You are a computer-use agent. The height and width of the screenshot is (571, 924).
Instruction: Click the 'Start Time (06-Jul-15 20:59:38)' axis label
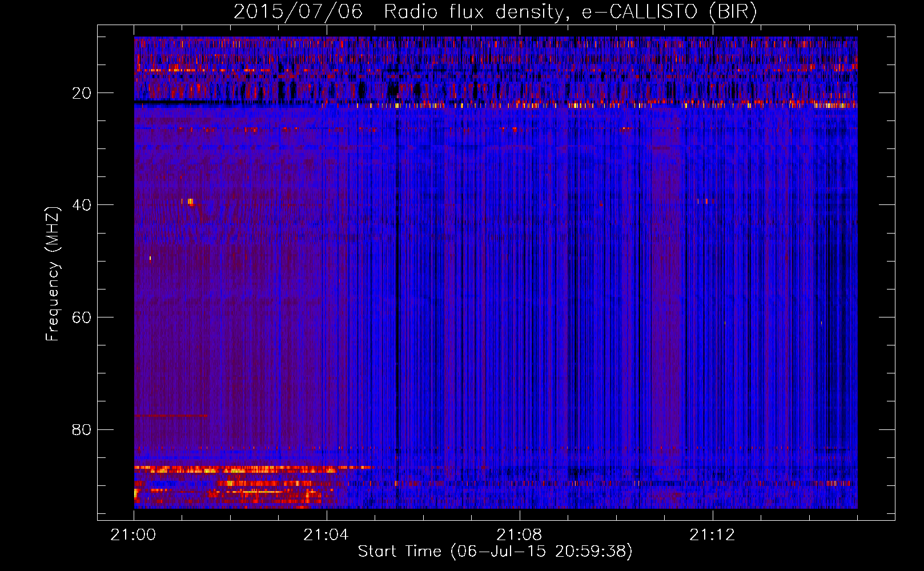495,552
